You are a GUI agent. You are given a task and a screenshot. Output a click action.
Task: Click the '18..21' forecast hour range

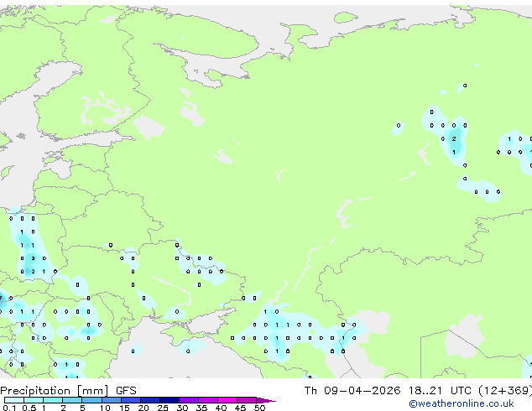click(x=425, y=391)
